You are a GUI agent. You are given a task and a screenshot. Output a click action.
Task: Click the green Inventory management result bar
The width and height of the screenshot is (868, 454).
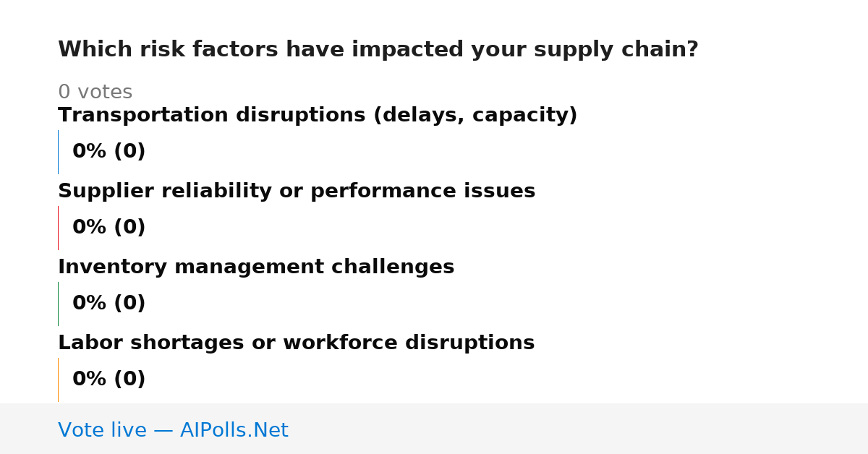(58, 304)
